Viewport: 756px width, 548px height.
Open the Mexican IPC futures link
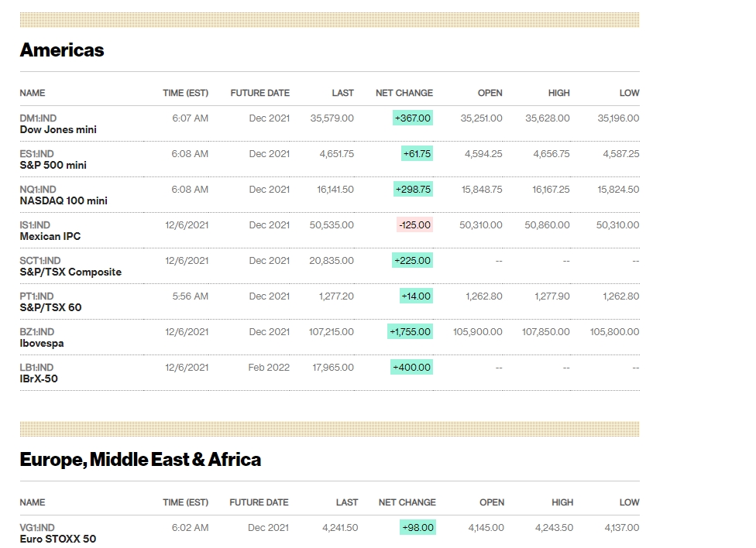pyautogui.click(x=50, y=237)
